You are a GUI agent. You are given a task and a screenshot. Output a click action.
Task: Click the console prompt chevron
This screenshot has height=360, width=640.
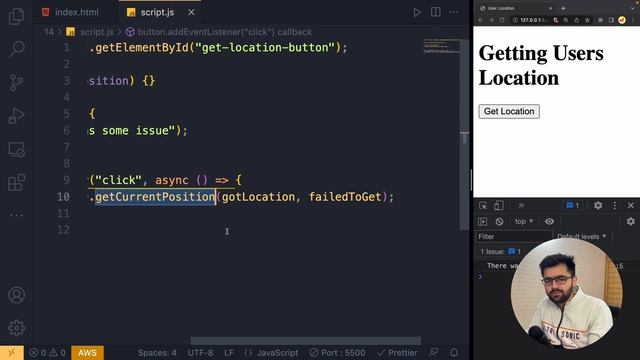(480, 277)
